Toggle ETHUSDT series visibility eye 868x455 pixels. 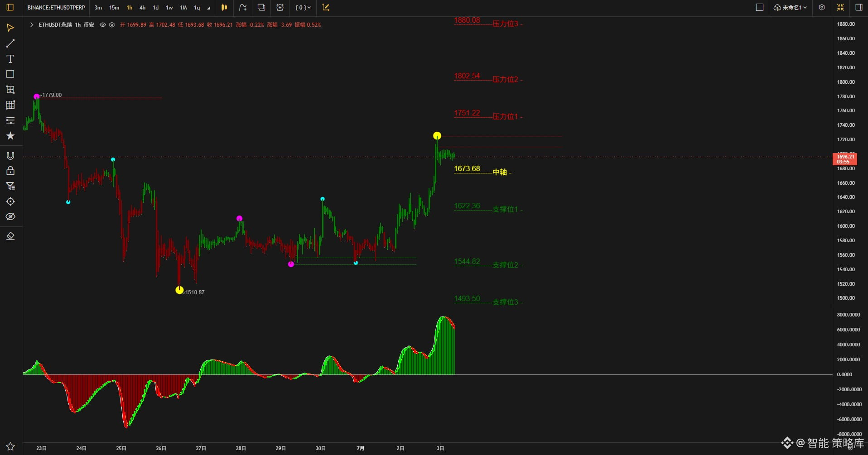pos(103,25)
